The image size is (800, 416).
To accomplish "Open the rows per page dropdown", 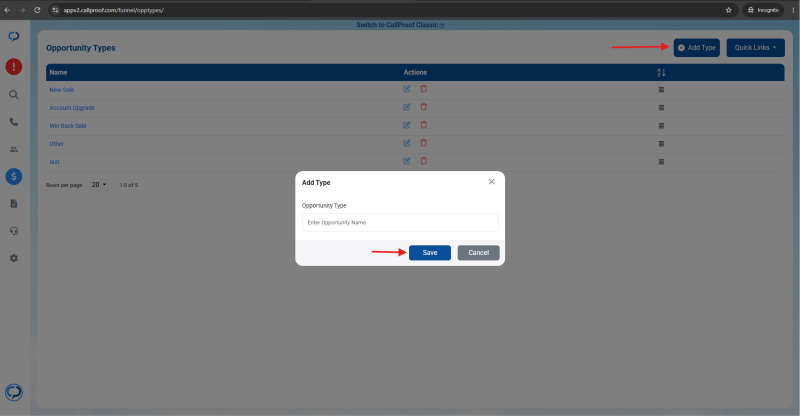I will [99, 185].
